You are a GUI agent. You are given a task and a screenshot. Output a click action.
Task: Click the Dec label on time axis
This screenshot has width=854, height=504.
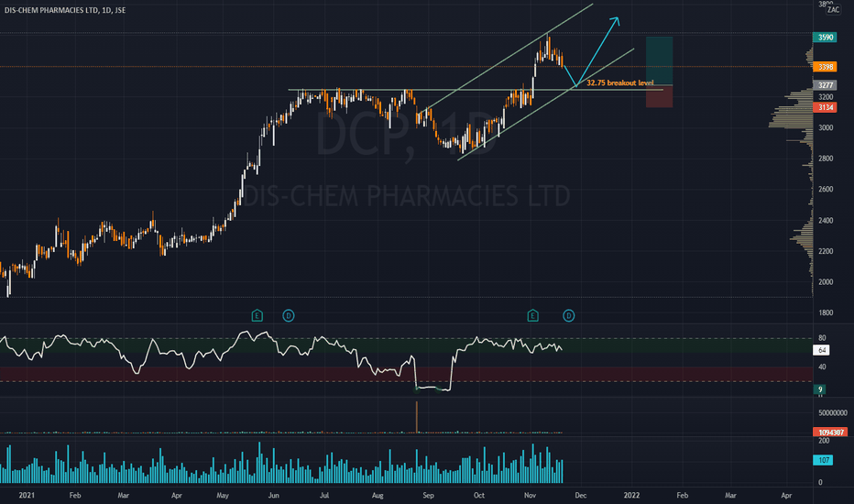coord(581,495)
